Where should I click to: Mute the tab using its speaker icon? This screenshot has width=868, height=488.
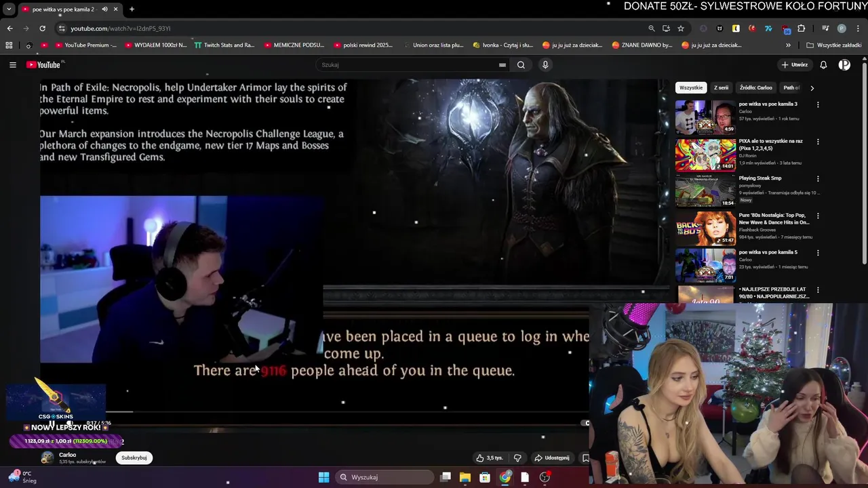104,9
